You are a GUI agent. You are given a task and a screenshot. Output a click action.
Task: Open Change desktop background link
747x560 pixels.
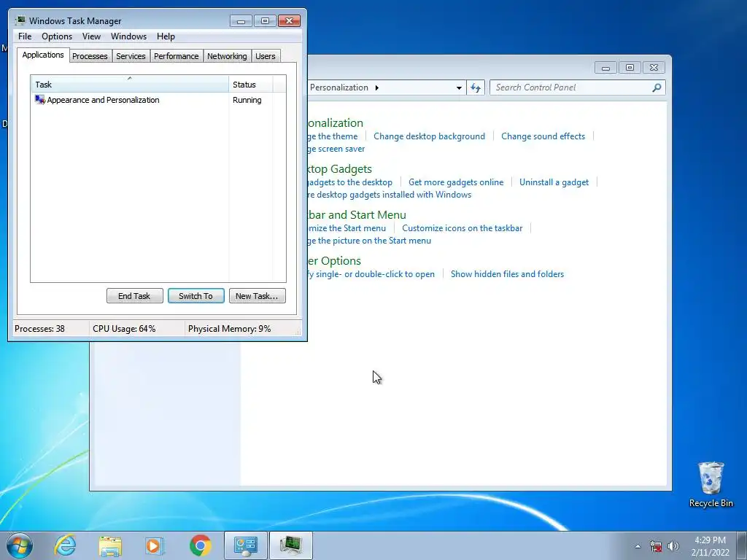click(x=429, y=136)
